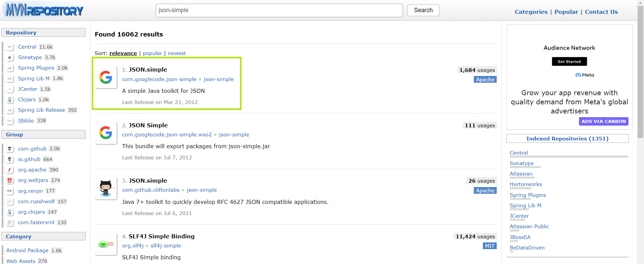This screenshot has width=644, height=264.
Task: Click the 11,424 usages badge
Action: (475, 237)
